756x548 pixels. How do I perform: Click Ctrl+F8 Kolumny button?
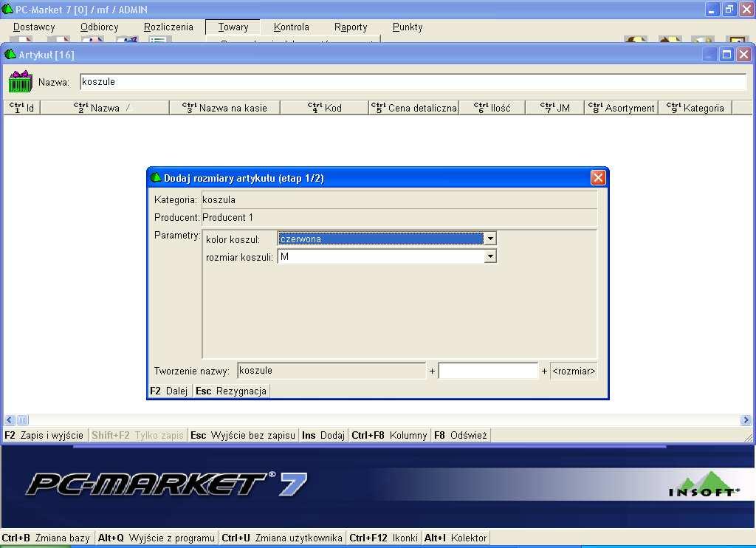point(389,435)
